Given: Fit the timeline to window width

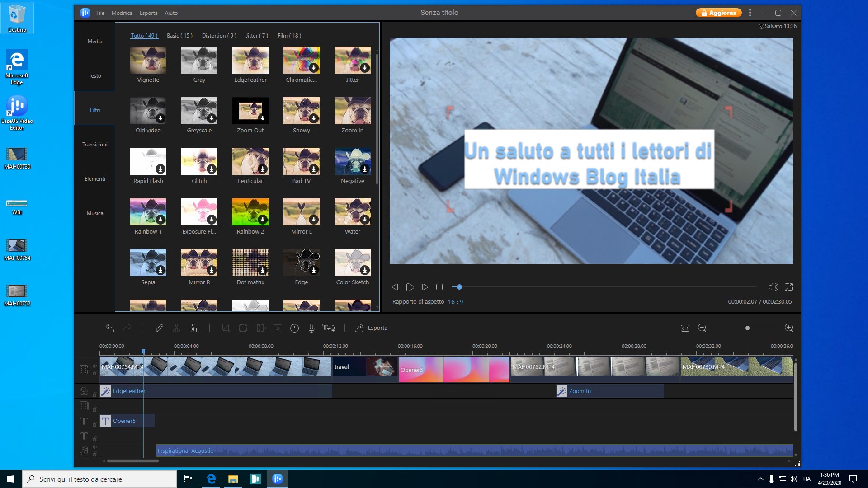Looking at the screenshot, I should pos(685,328).
